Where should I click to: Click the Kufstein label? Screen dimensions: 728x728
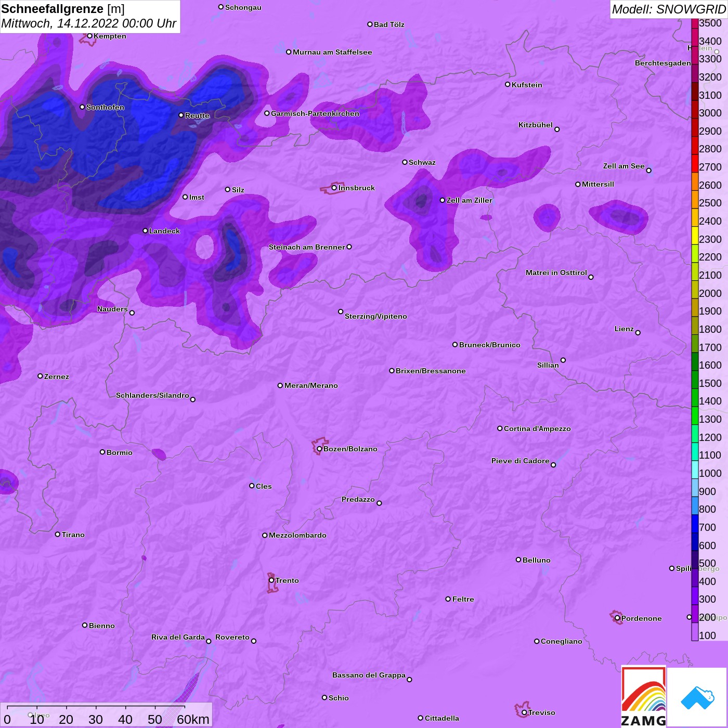pyautogui.click(x=527, y=85)
